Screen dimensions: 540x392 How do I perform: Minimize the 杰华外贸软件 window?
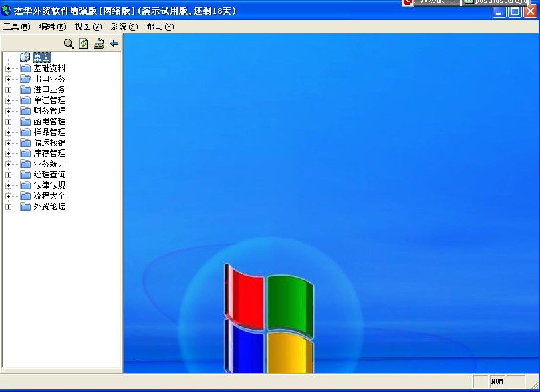499,11
